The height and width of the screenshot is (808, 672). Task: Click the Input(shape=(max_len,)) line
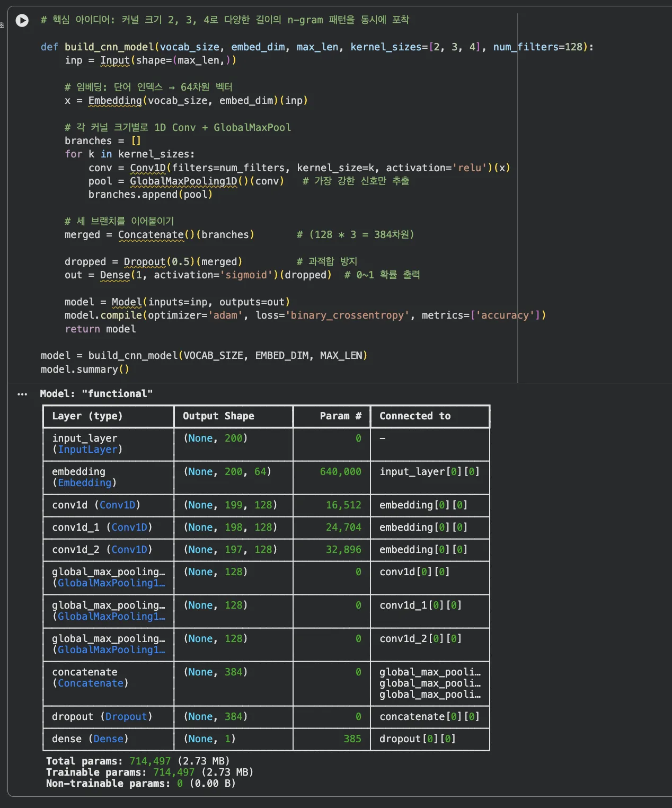pyautogui.click(x=151, y=60)
